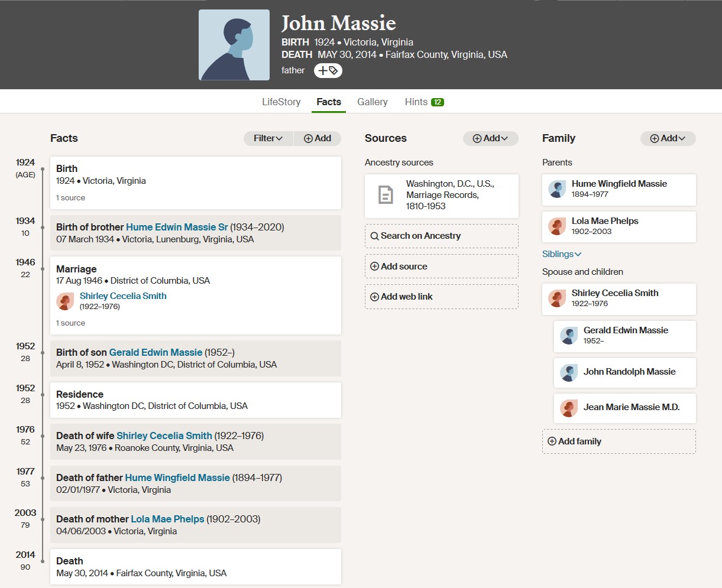Switch to the LifeStory tab
The image size is (722, 588).
pos(281,102)
